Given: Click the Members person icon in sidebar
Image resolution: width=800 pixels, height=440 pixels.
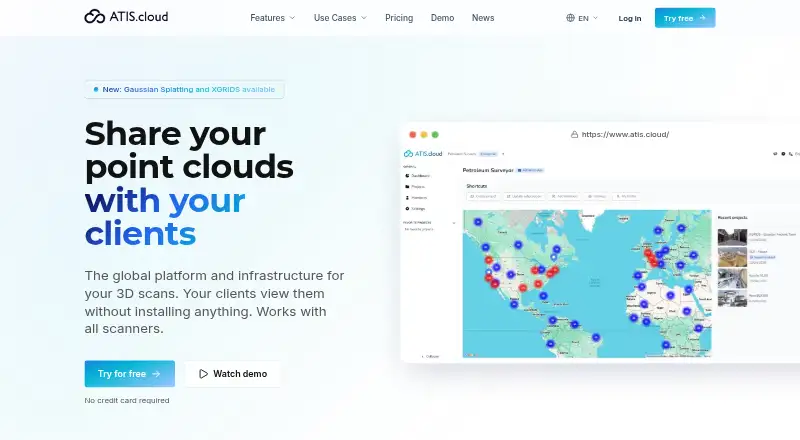Looking at the screenshot, I should tap(407, 198).
